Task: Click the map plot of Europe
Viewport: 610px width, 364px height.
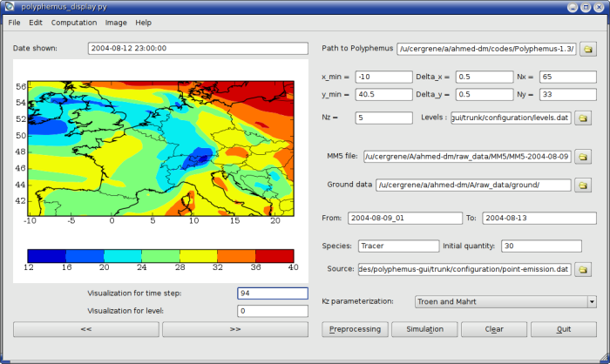Action: coord(160,149)
